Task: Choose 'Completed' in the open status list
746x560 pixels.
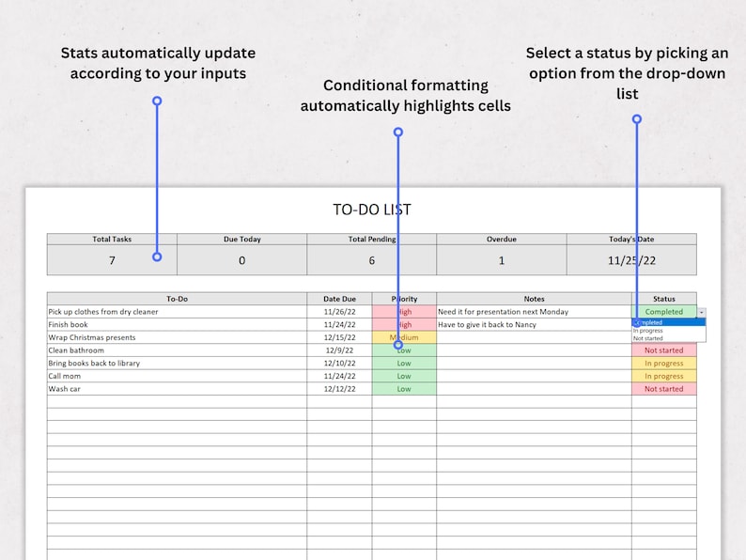Action: 668,322
